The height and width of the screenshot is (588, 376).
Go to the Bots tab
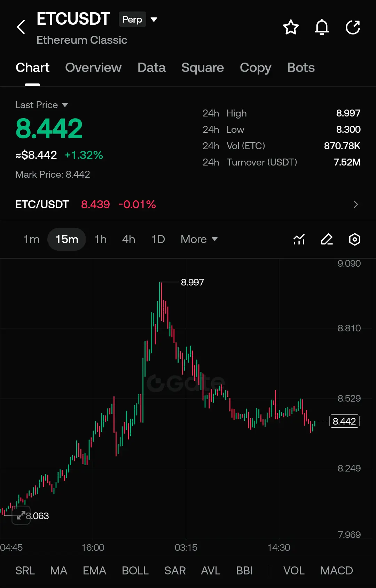tap(301, 67)
